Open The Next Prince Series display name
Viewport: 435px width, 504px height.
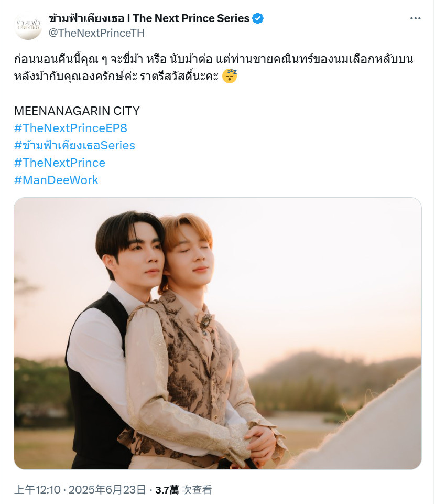click(149, 18)
